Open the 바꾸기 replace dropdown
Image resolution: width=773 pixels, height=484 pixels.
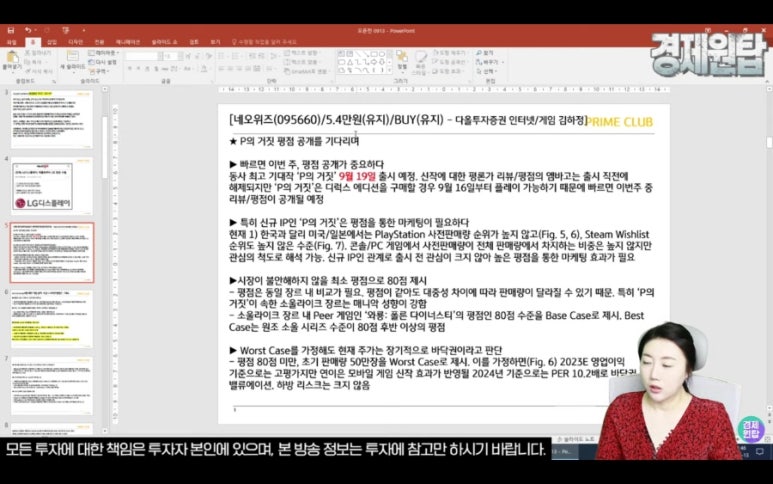pos(489,62)
